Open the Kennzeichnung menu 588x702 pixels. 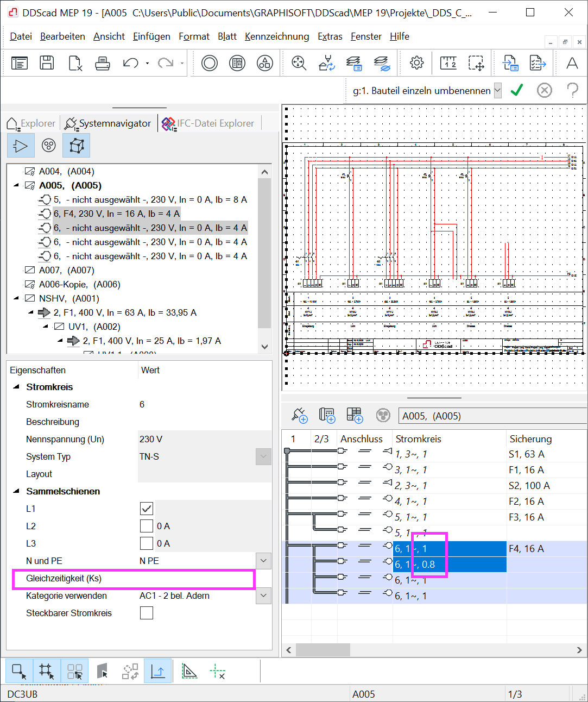[277, 36]
